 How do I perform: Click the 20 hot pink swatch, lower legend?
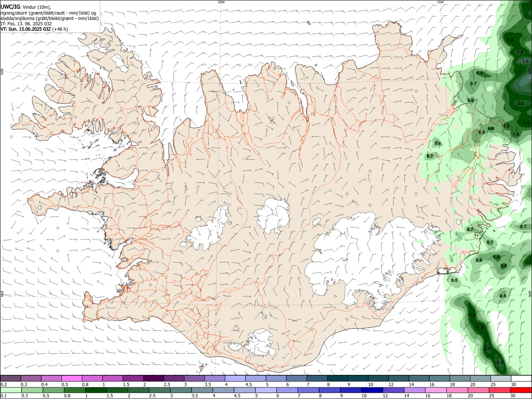click(478, 390)
